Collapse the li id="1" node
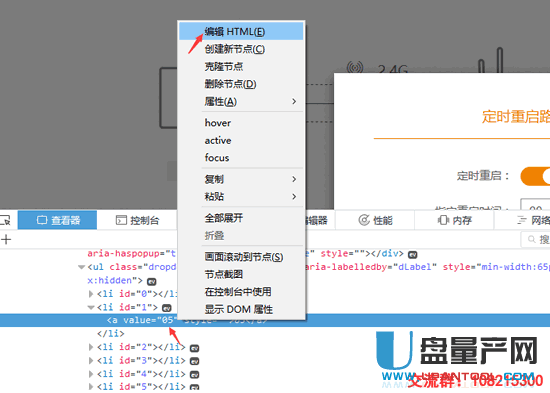This screenshot has height=393, width=550. point(91,307)
